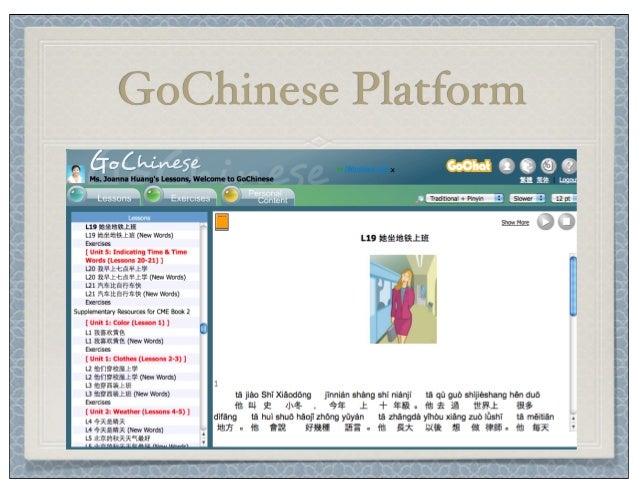Click the lessons list scroll down arrow

tap(203, 442)
